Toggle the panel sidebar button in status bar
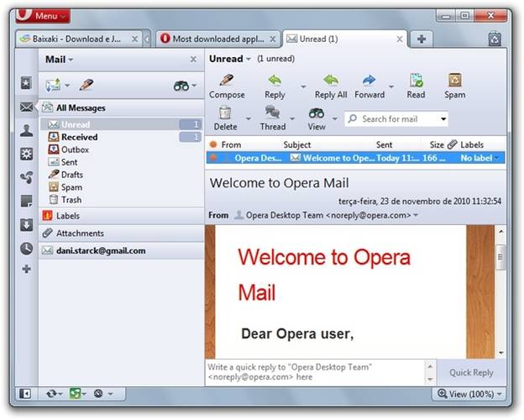This screenshot has height=420, width=524. pos(25,394)
